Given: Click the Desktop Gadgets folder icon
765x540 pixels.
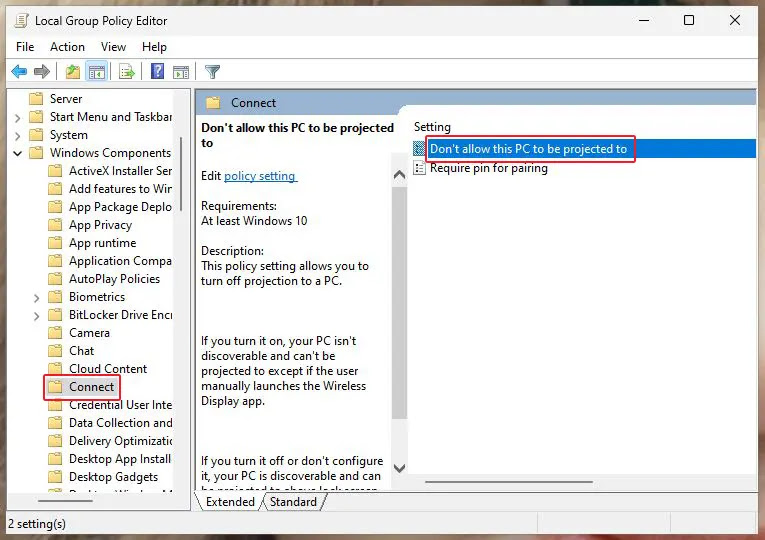Looking at the screenshot, I should click(55, 477).
